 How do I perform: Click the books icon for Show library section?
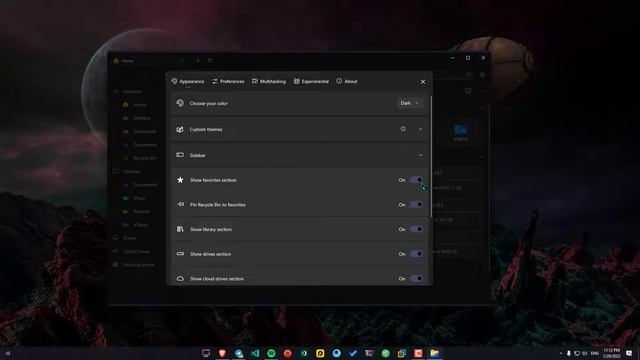[180, 229]
